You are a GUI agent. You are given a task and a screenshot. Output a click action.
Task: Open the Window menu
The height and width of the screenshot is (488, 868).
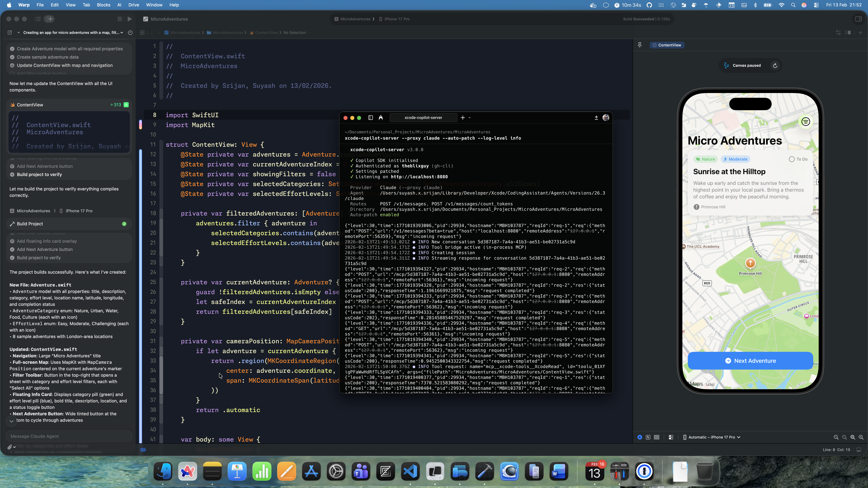[154, 5]
